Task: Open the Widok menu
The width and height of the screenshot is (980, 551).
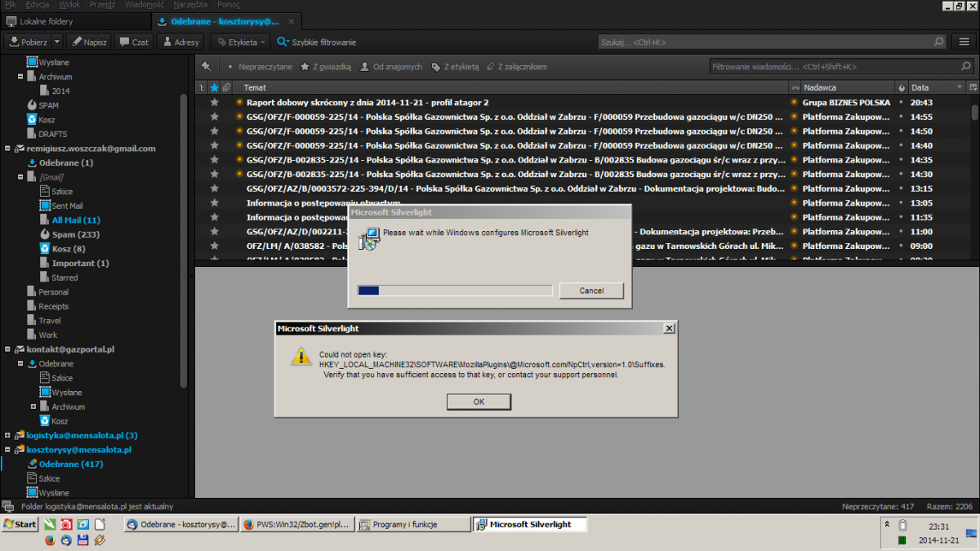Action: [69, 5]
